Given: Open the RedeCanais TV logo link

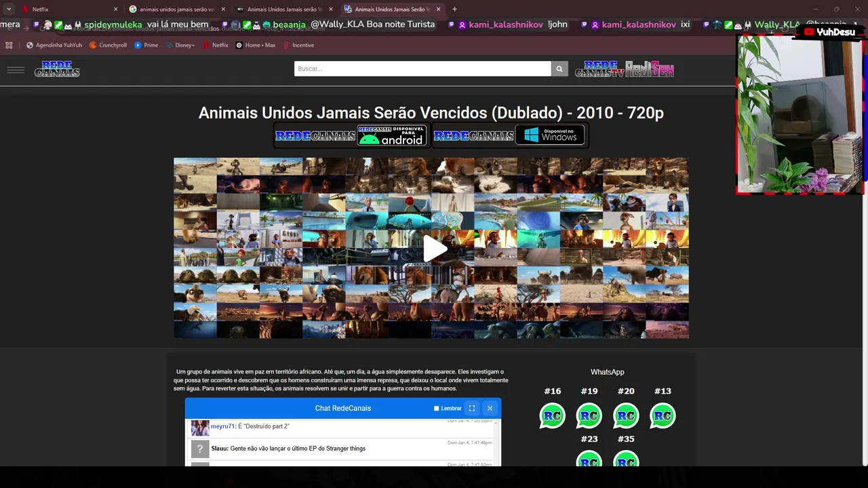Looking at the screenshot, I should pyautogui.click(x=599, y=69).
